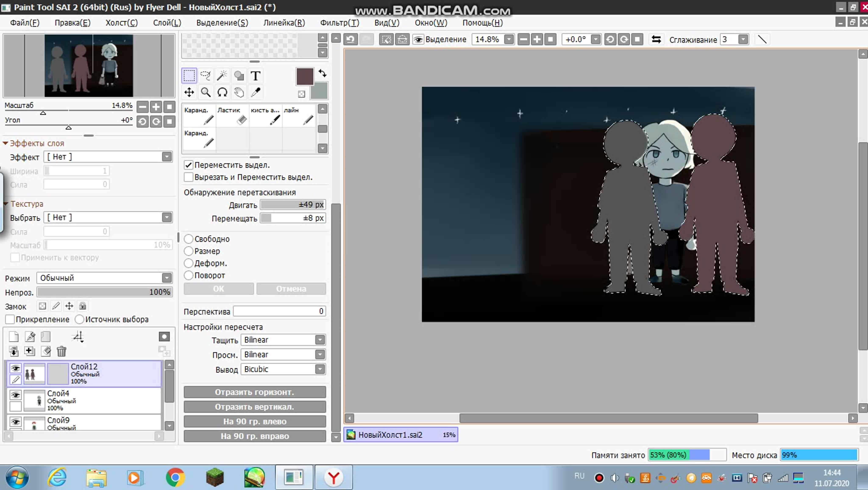Click the straight line drawing mode icon

click(762, 39)
